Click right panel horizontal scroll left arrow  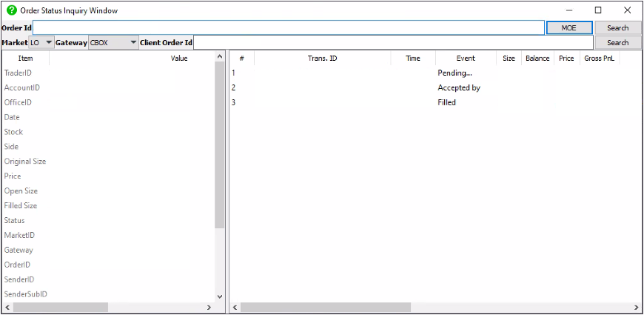click(234, 307)
